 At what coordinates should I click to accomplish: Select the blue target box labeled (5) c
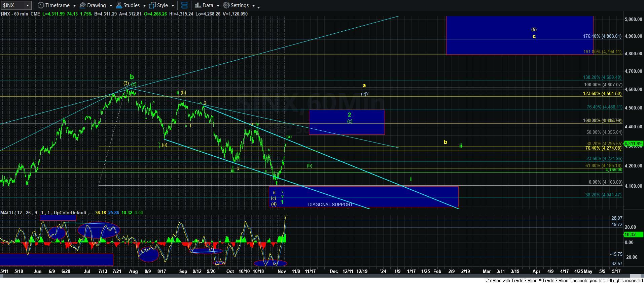click(x=520, y=35)
